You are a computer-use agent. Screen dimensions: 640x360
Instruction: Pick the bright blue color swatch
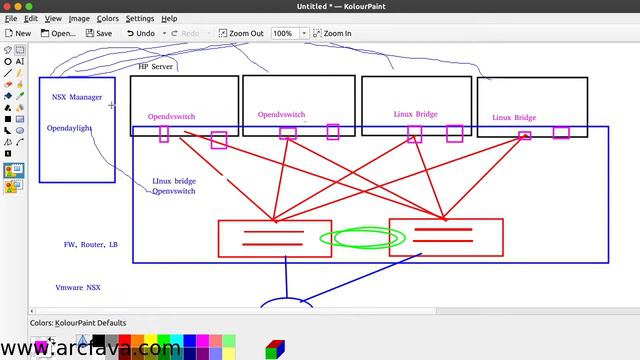click(x=190, y=341)
